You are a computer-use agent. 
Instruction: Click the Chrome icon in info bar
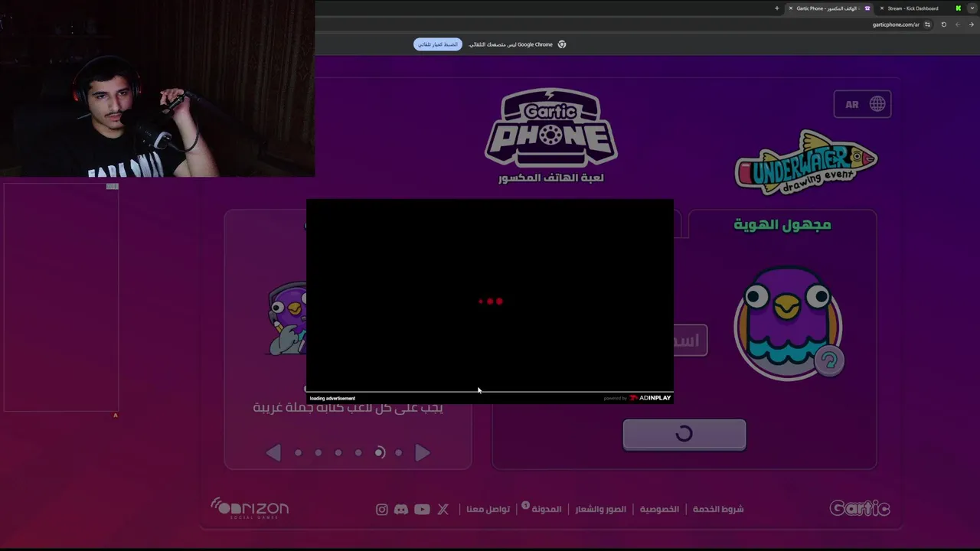point(561,44)
